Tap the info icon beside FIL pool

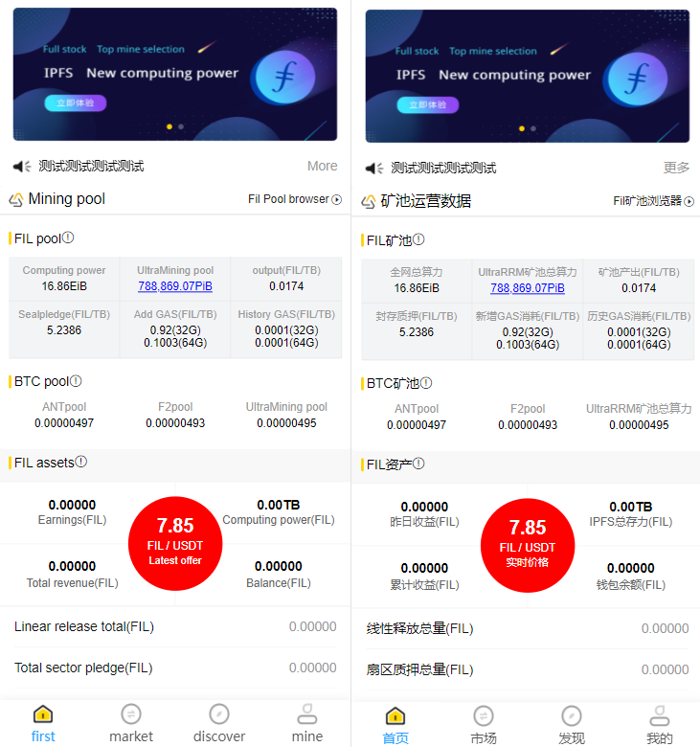pos(68,238)
